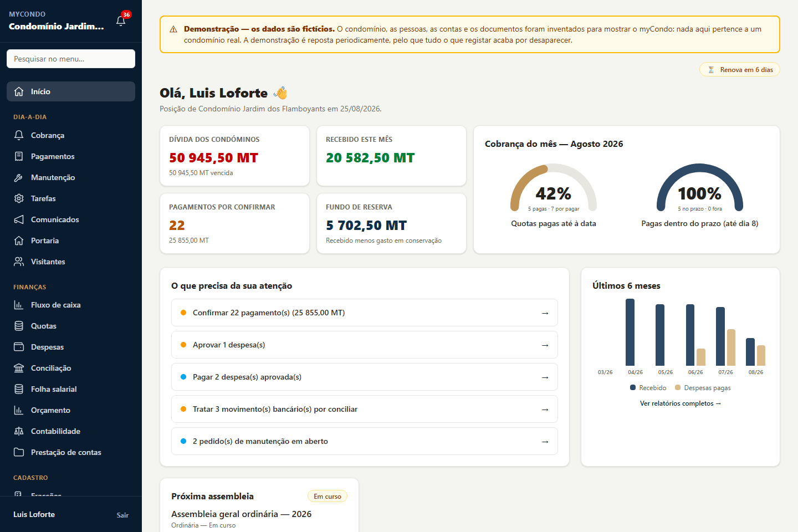Image resolution: width=798 pixels, height=532 pixels.
Task: Click the Contabilidade scales icon
Action: tap(19, 431)
